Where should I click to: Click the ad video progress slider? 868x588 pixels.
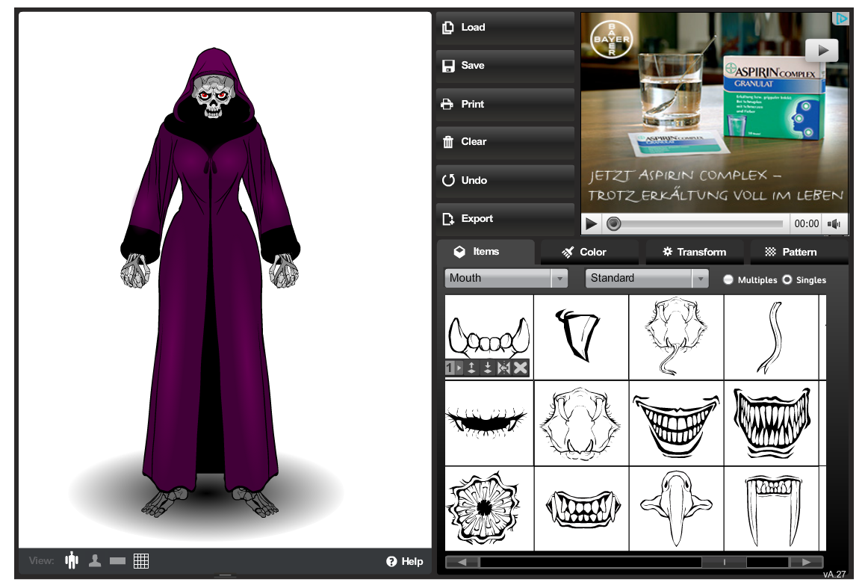coord(698,223)
